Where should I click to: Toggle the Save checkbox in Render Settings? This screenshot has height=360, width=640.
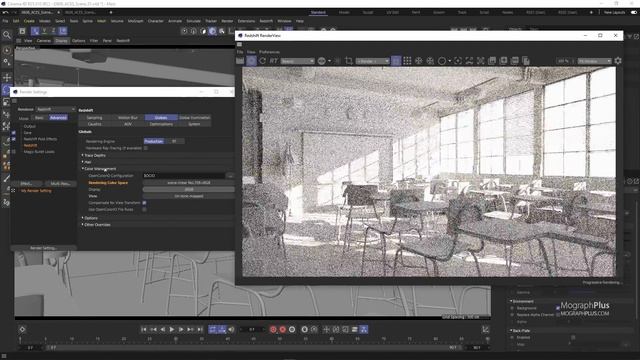pyautogui.click(x=13, y=133)
